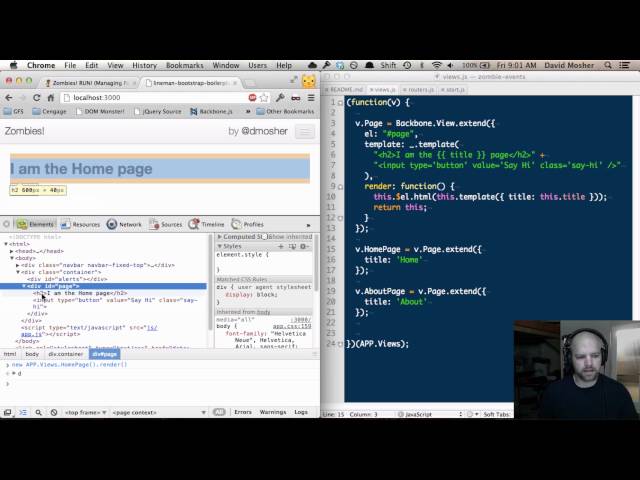
Task: Click the body breadcrumb
Action: coord(32,354)
